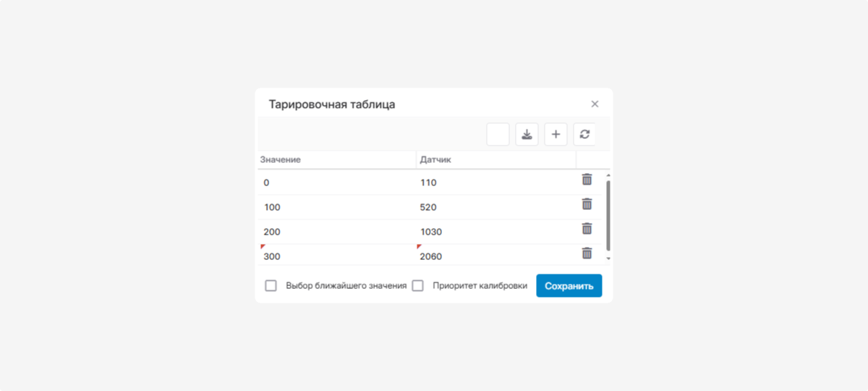This screenshot has height=391, width=868.
Task: Click the scrollbar down arrow
Action: point(608,258)
